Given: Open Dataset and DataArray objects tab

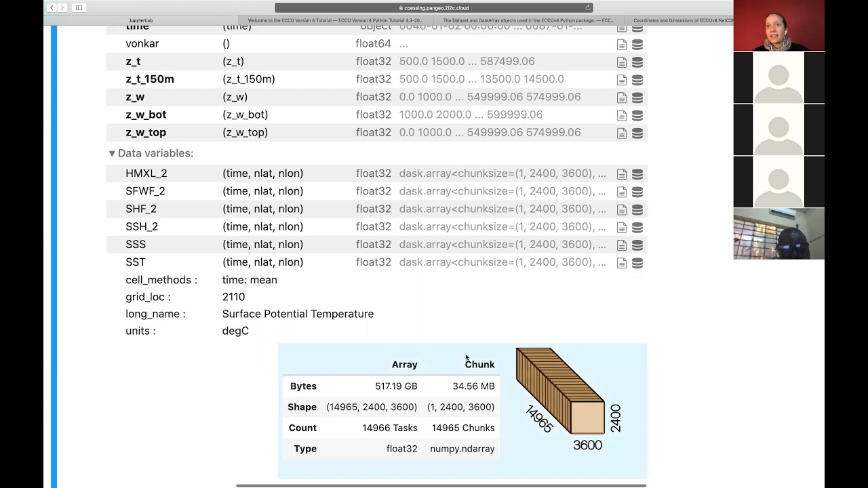Looking at the screenshot, I should click(x=529, y=20).
